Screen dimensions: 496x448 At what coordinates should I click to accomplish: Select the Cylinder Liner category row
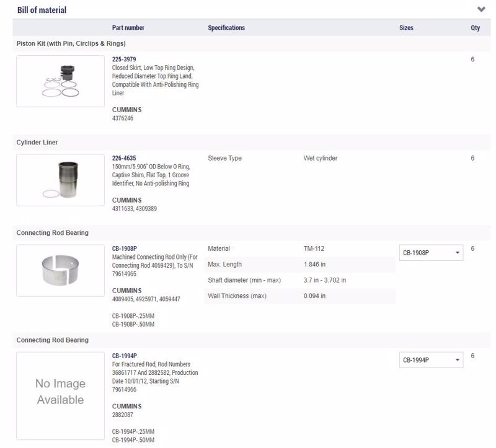(252, 143)
